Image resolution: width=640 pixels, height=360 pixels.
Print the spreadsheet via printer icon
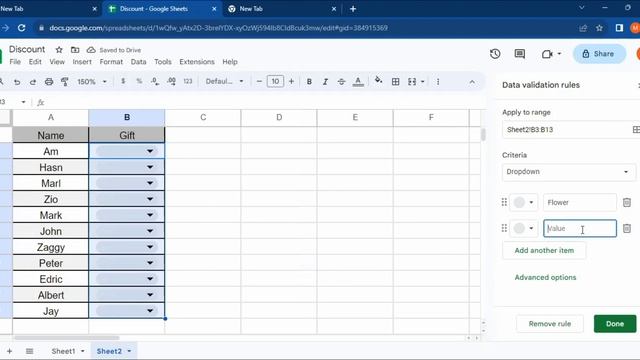(49, 82)
